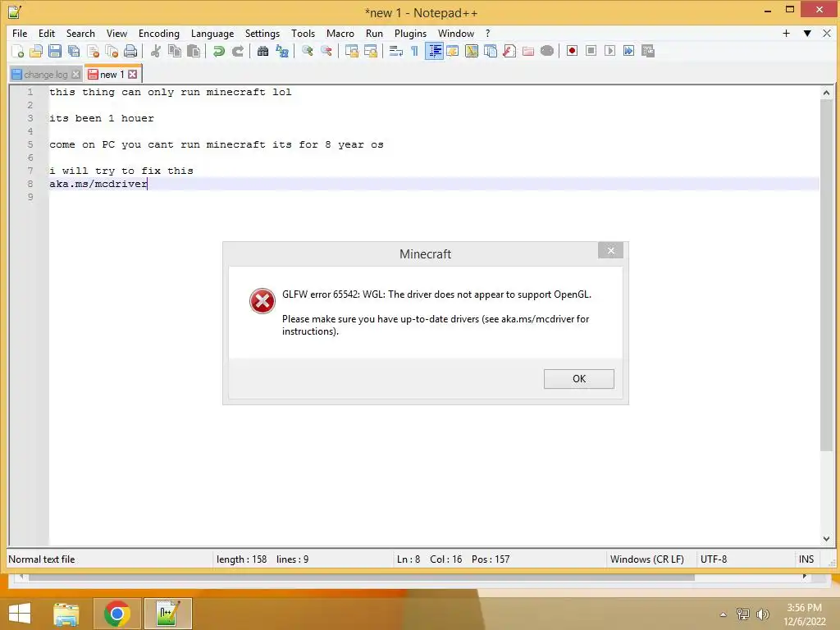Click the UTF-8 encoding status entry
The image size is (840, 630).
714,559
